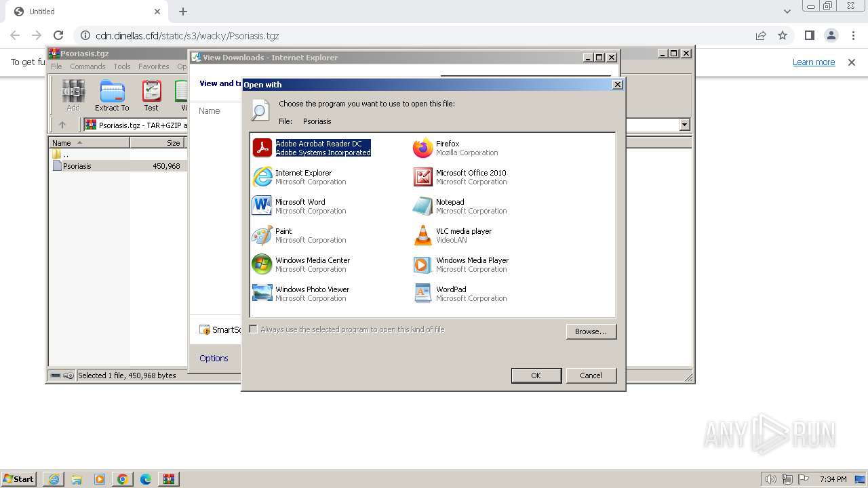Open Action Center flag icon
This screenshot has height=488, width=868.
pos(804,479)
